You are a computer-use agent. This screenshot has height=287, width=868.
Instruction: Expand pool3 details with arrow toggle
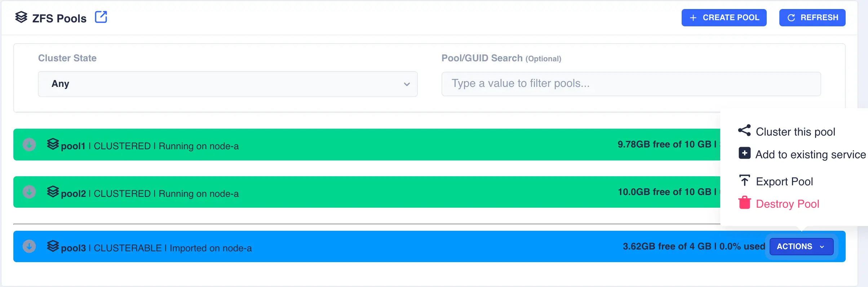point(29,247)
